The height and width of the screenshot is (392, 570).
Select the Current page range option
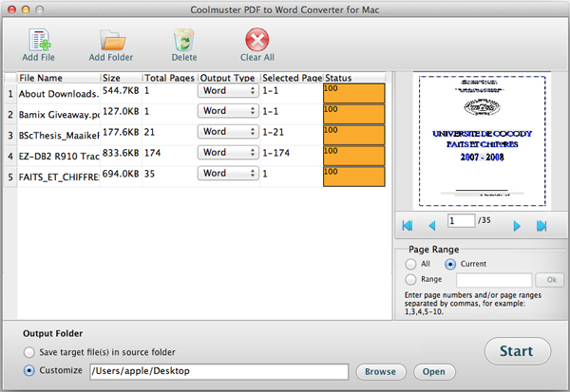tap(450, 264)
